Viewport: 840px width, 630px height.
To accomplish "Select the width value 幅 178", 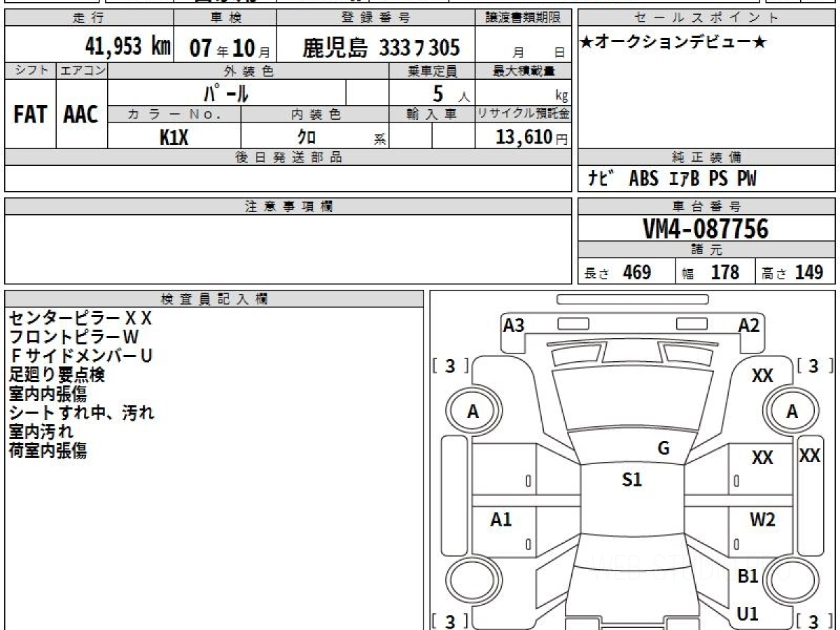I will tap(710, 272).
